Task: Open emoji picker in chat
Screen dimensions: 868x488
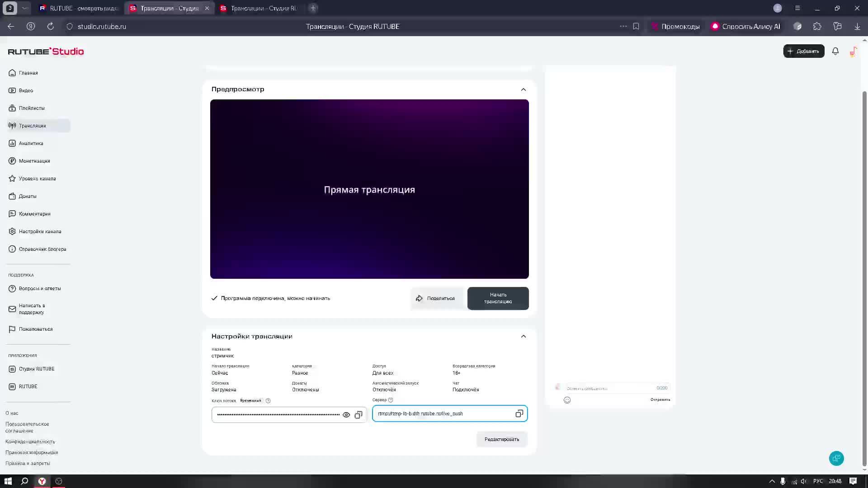Action: tap(567, 400)
